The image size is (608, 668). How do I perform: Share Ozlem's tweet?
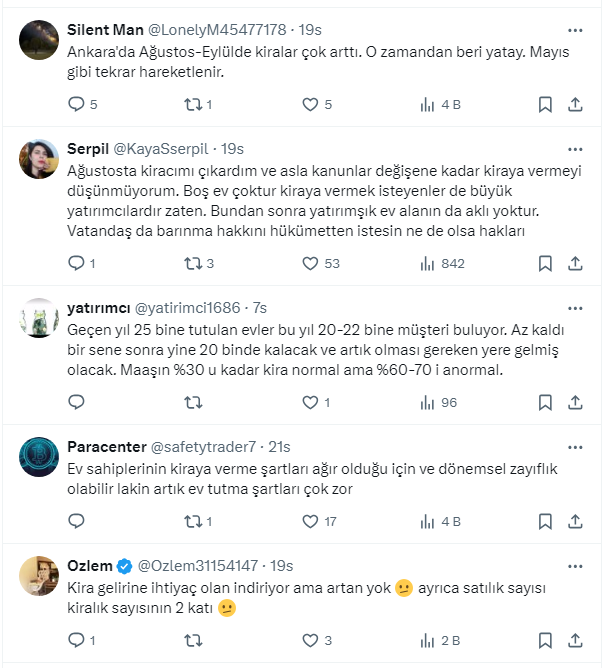pyautogui.click(x=575, y=640)
